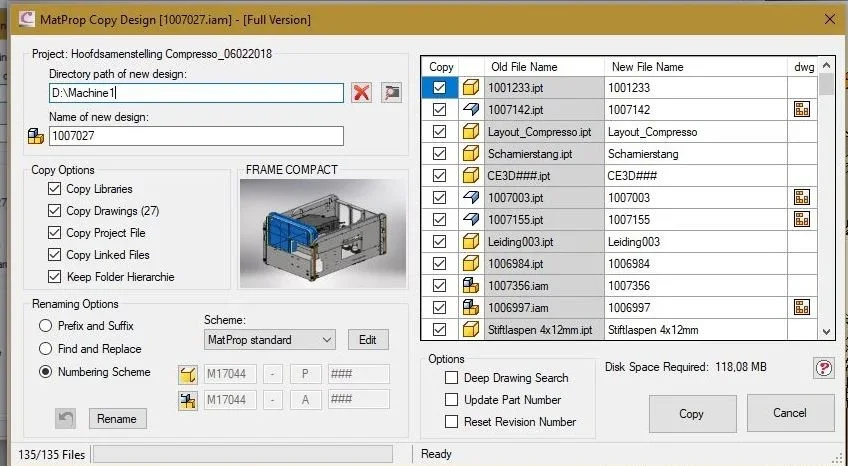Click the file list scroll down arrow
This screenshot has height=466, width=848.
click(826, 332)
